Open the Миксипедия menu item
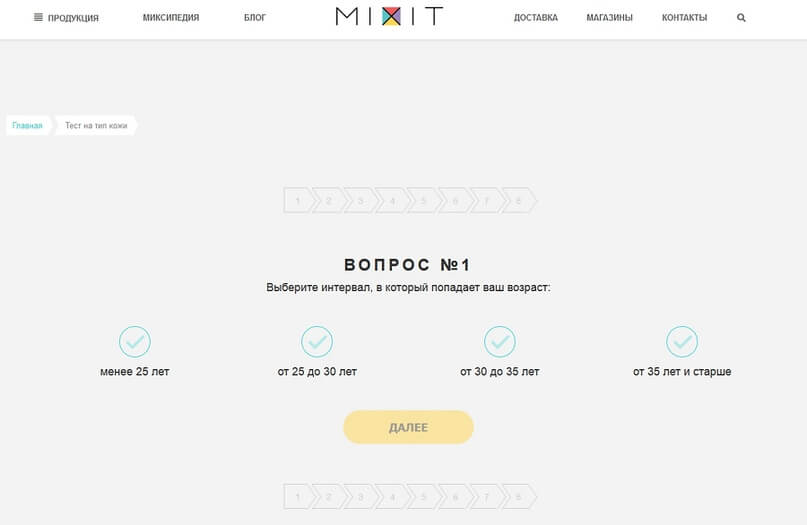 (x=170, y=18)
